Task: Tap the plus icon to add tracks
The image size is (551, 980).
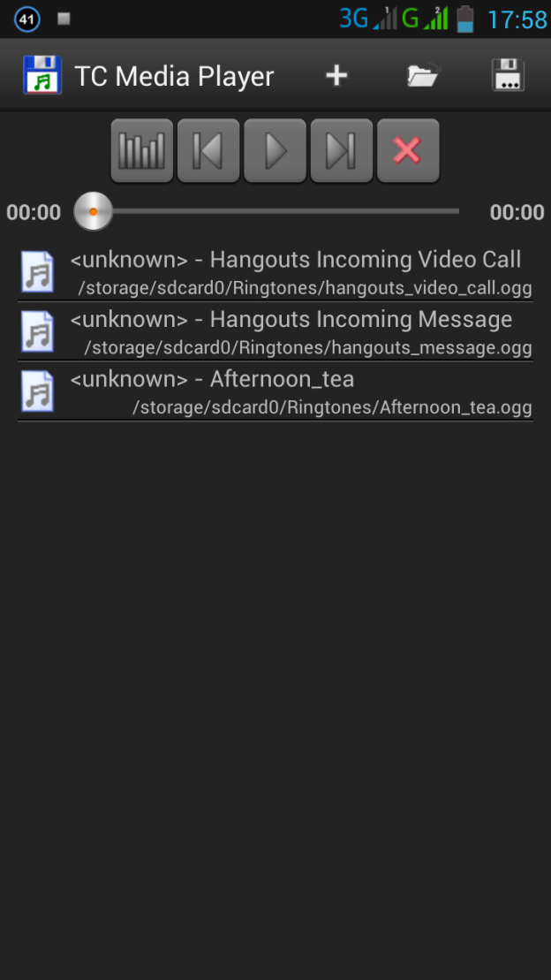Action: [336, 76]
